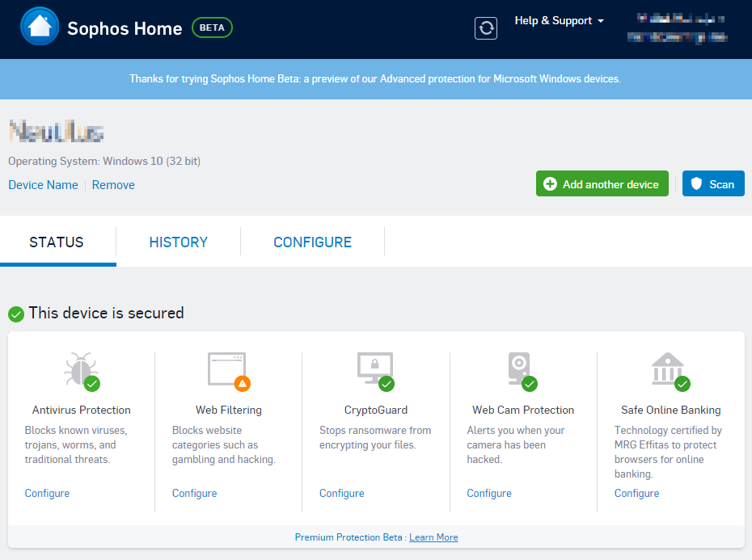The height and width of the screenshot is (560, 752).
Task: Open the Help & Support dropdown
Action: [560, 21]
